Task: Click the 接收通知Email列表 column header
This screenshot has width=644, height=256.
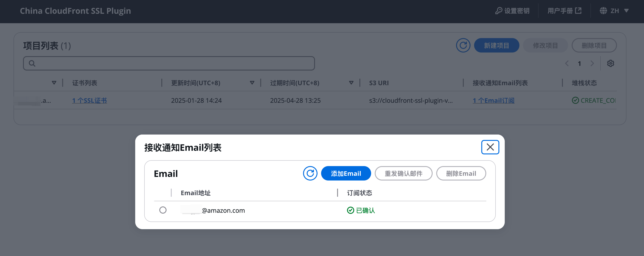Action: [500, 83]
